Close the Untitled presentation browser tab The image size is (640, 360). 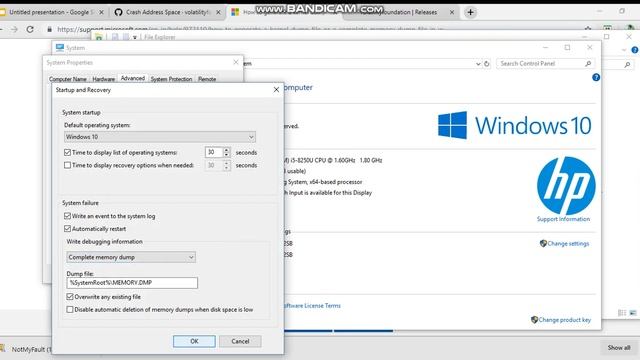pos(102,12)
